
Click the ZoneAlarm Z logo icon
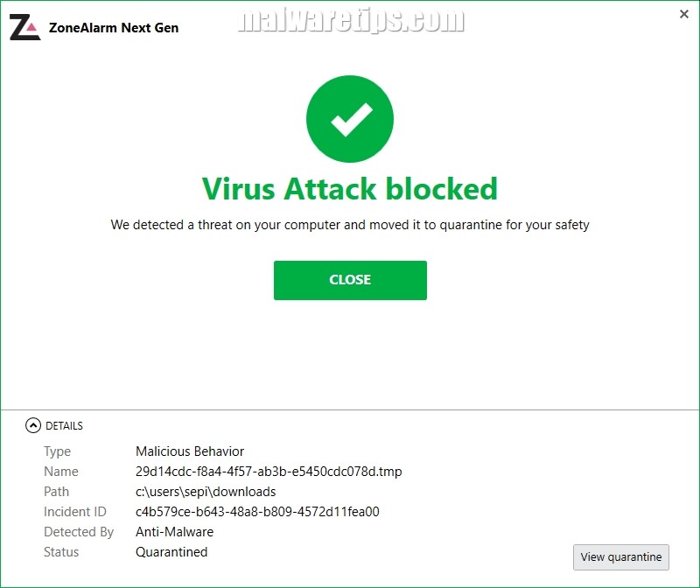click(24, 27)
